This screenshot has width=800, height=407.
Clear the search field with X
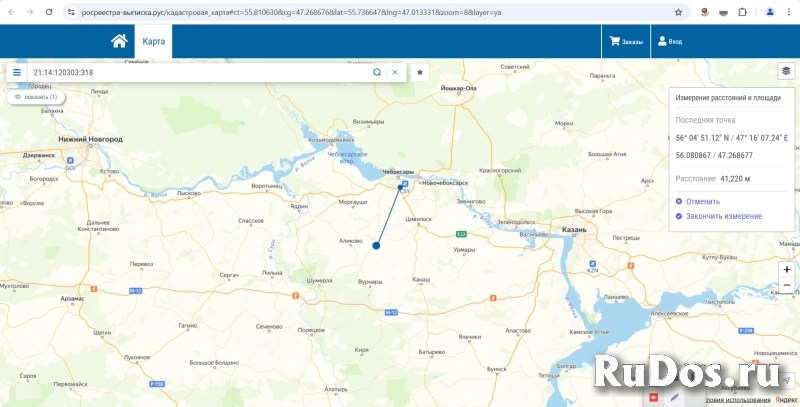click(x=395, y=72)
